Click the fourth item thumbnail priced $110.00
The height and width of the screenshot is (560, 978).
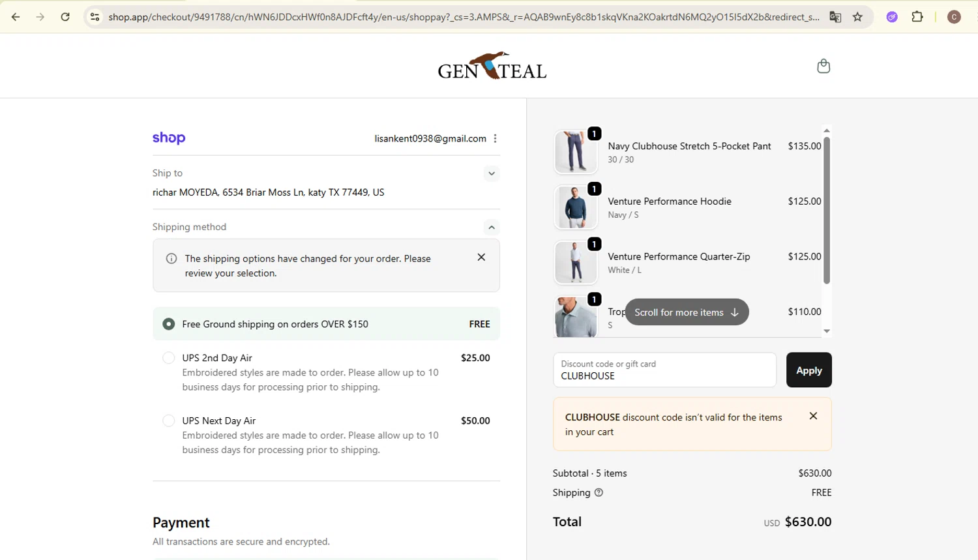pos(576,317)
